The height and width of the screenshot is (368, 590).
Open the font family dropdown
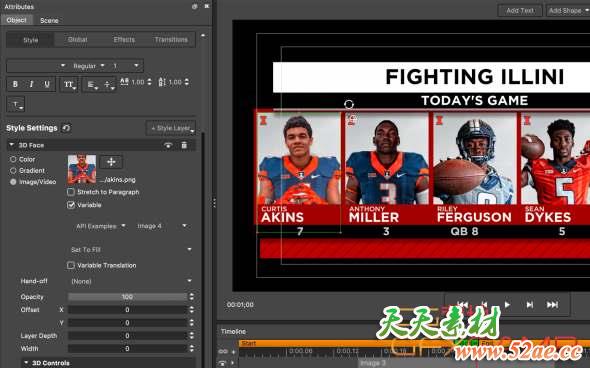tap(37, 66)
